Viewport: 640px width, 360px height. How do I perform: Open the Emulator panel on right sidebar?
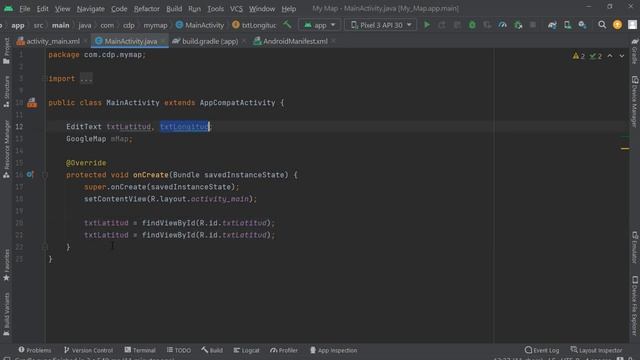pos(635,247)
